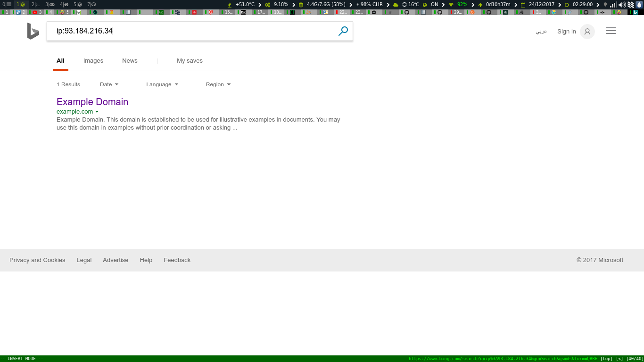This screenshot has width=644, height=362.
Task: Open the Example Domain result link
Action: tap(92, 102)
